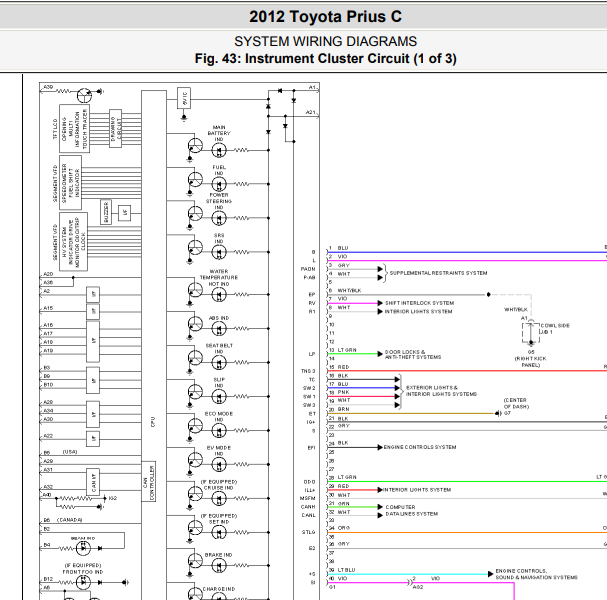Click 'INTERIOR LIGHTS SYSTEM' beside the 8 WHT wire
Image resolution: width=607 pixels, height=600 pixels.
(418, 312)
